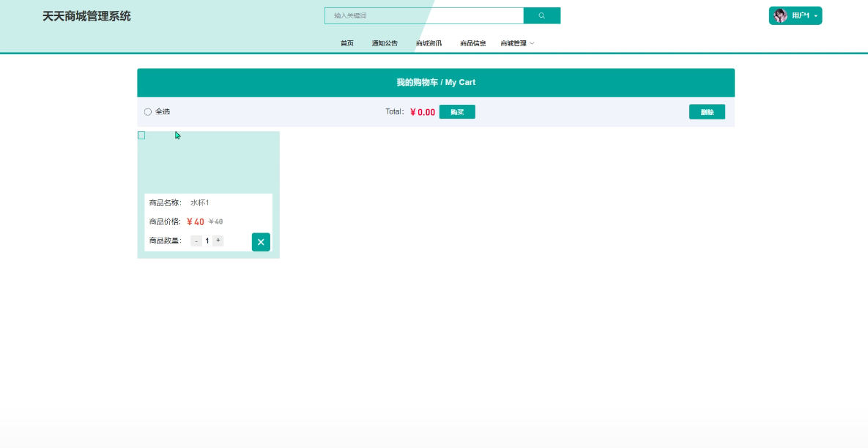Click the 水杯1 product name
Viewport: 868px width, 448px height.
[x=200, y=203]
